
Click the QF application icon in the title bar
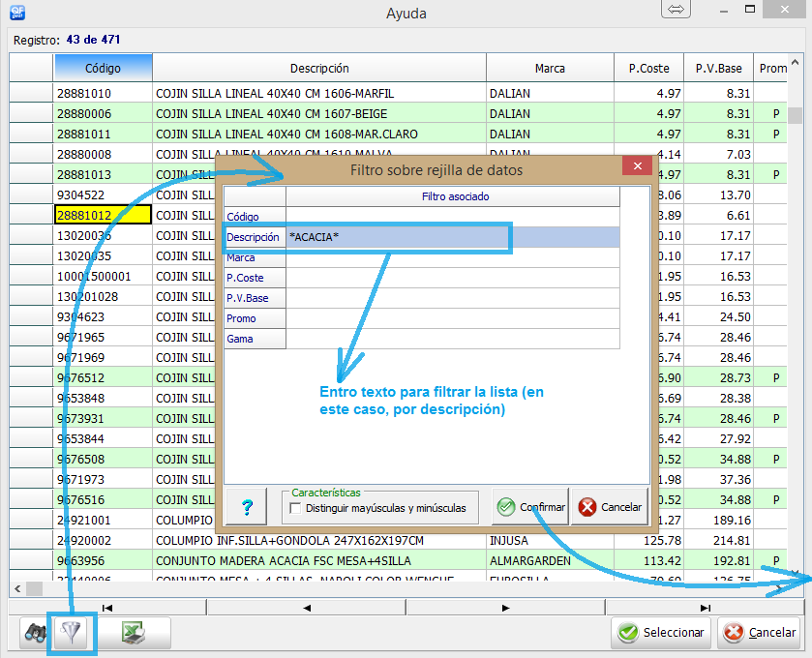click(x=17, y=12)
